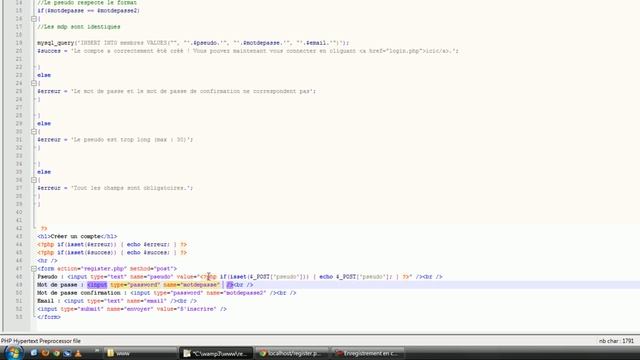This screenshot has height=360, width=640.
Task: Collapse the else block fold at line 24
Action: pyautogui.click(x=34, y=83)
